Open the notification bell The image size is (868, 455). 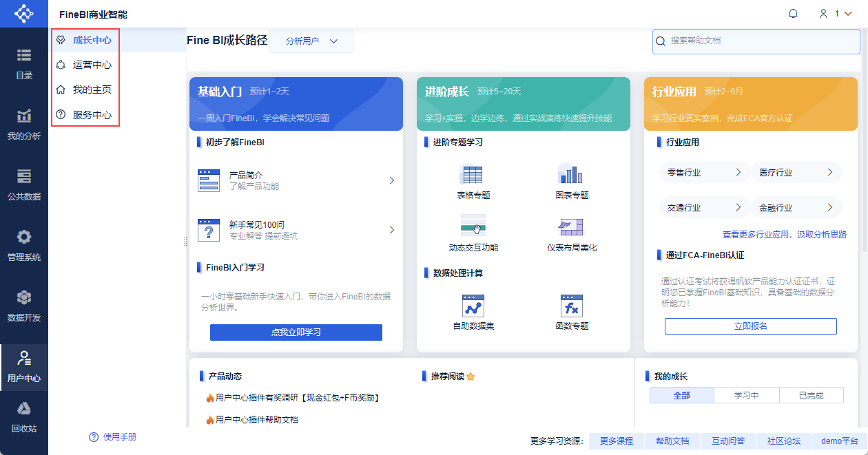pos(793,14)
